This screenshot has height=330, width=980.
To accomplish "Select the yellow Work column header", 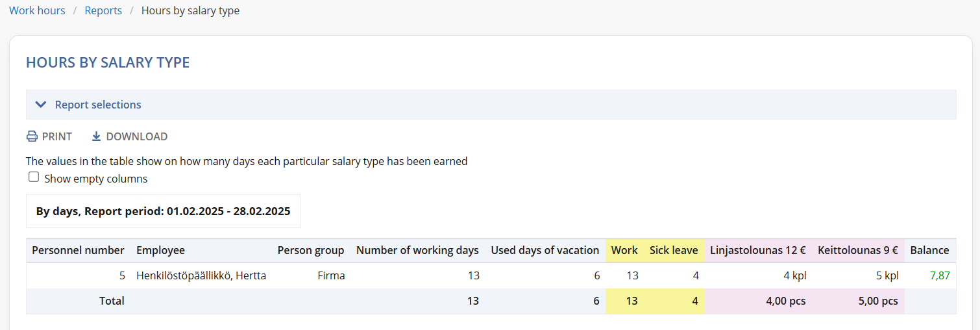I will pyautogui.click(x=624, y=250).
